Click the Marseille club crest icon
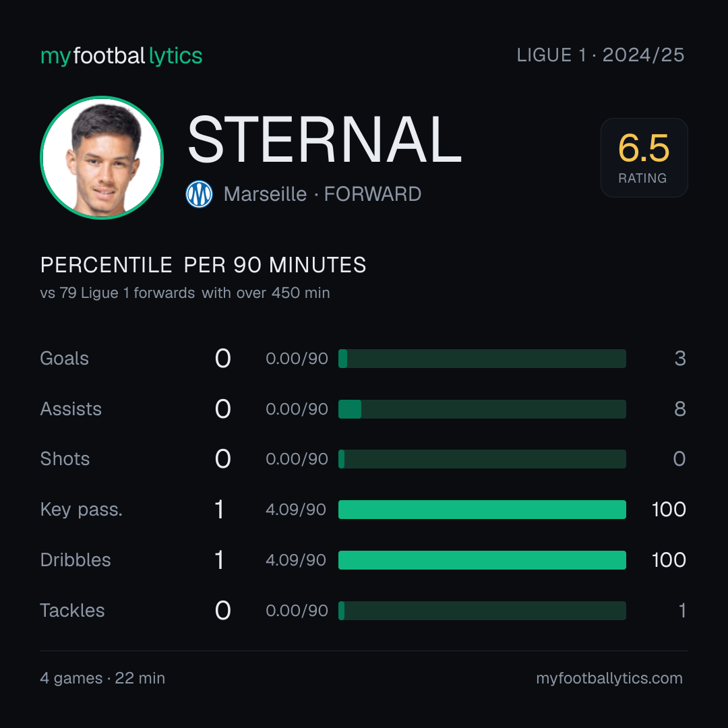This screenshot has height=728, width=728. 199,194
